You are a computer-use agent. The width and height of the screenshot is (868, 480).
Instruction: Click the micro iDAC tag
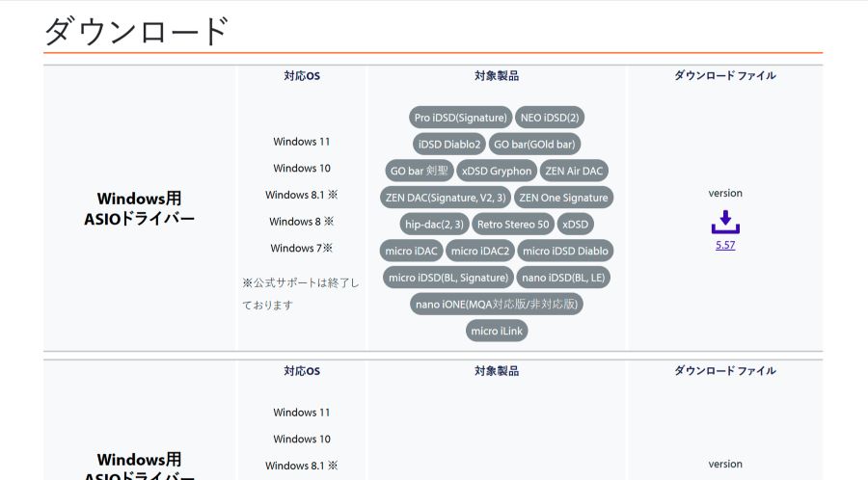coord(411,251)
